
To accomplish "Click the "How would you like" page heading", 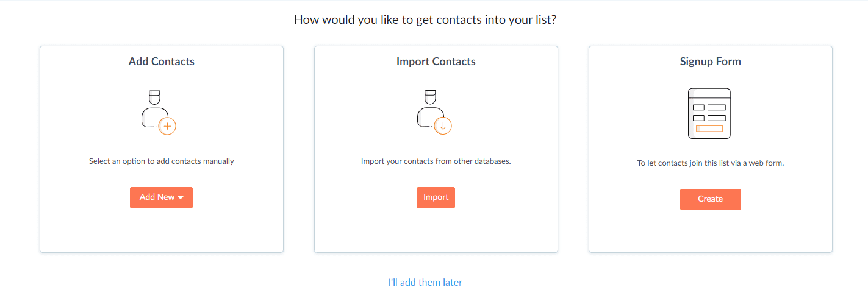I will [x=425, y=19].
